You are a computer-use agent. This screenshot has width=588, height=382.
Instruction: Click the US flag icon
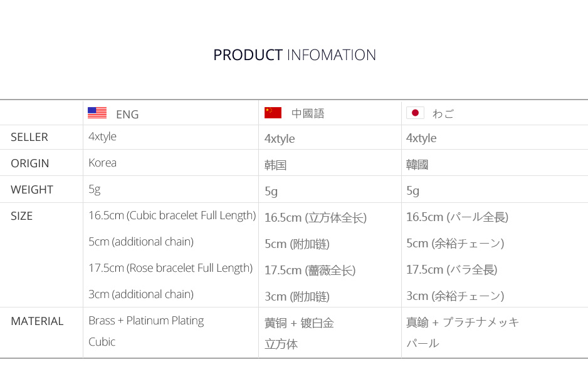[x=97, y=113]
